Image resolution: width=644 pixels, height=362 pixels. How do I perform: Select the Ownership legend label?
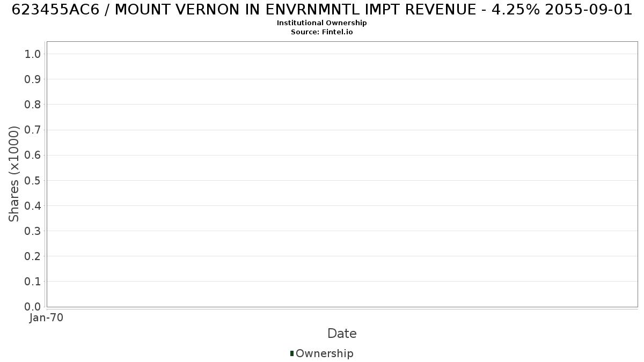tap(325, 353)
